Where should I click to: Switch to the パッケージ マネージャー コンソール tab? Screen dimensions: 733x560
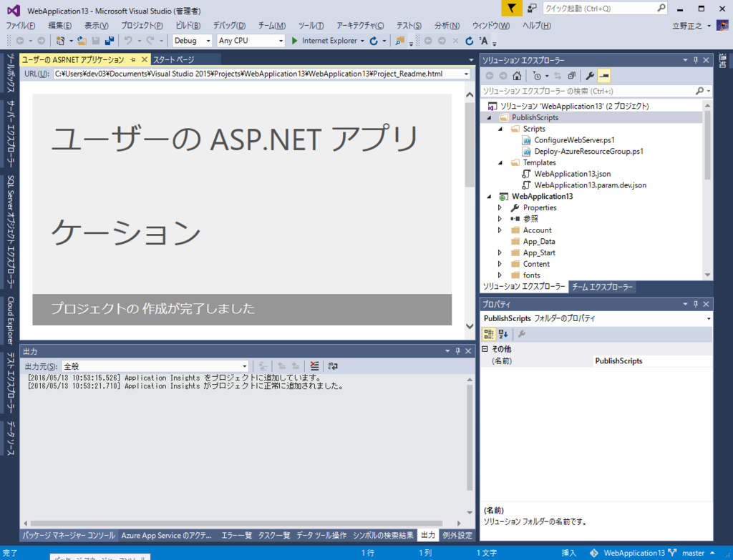pyautogui.click(x=69, y=535)
